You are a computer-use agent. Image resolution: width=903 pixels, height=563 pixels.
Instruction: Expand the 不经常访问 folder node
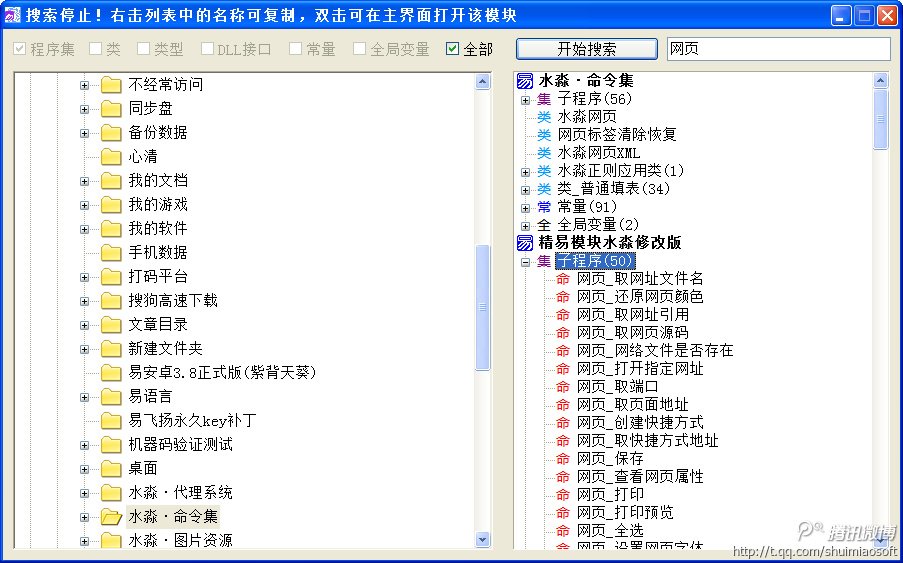point(85,85)
